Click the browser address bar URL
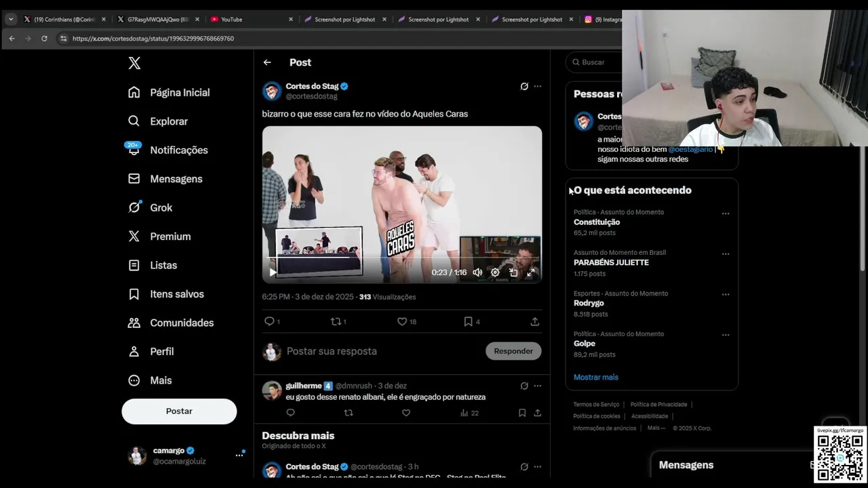The height and width of the screenshot is (488, 868). click(x=153, y=39)
